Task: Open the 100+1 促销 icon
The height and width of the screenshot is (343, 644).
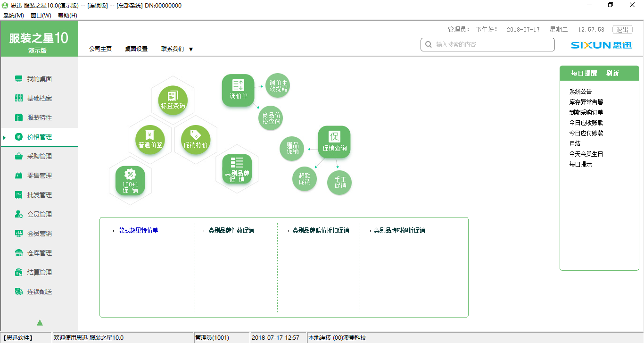Action: 130,181
